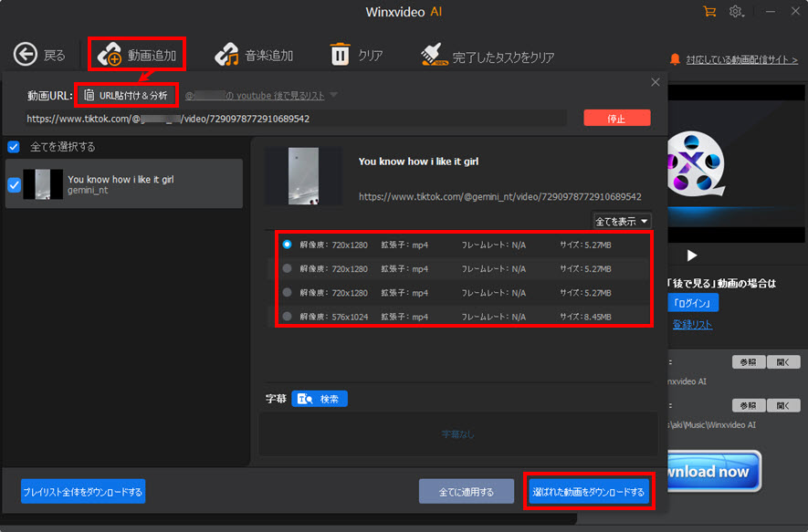Click 参照 for the Music\Winxvideo AI folder
808x532 pixels.
(749, 405)
